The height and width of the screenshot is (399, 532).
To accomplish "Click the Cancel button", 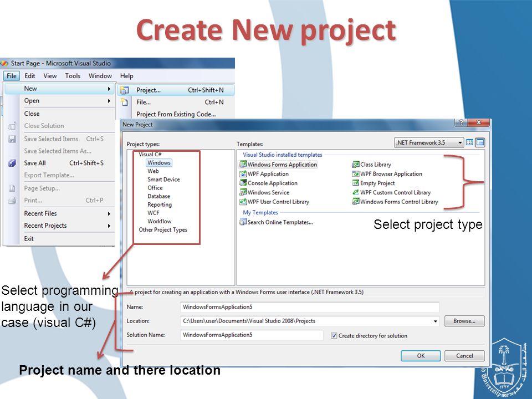I will tap(464, 356).
